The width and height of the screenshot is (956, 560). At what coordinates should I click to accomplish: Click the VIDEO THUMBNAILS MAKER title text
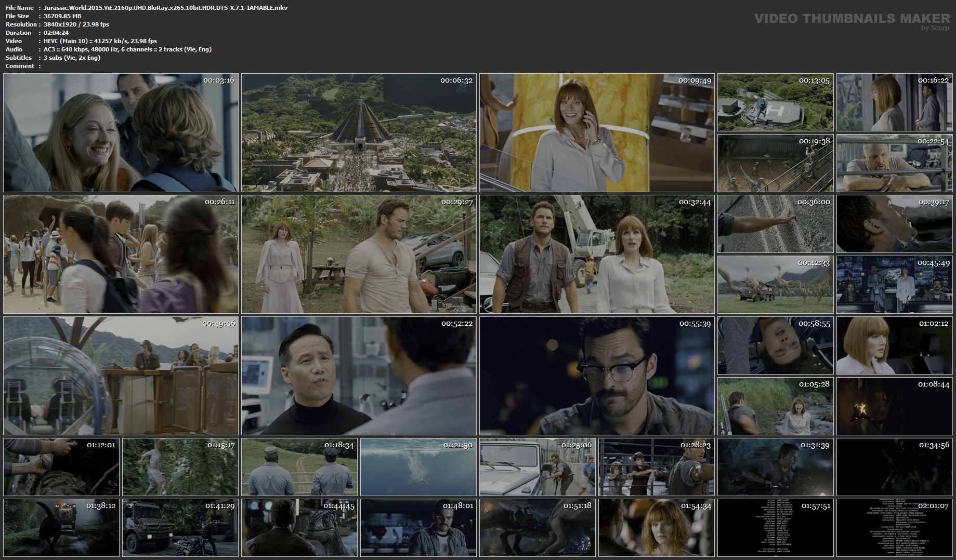pyautogui.click(x=852, y=18)
